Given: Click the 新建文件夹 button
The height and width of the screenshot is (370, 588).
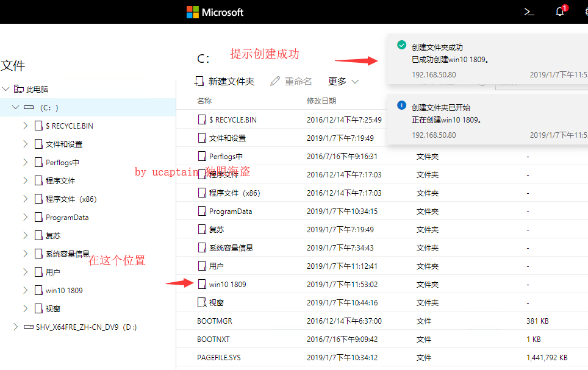Looking at the screenshot, I should coord(224,81).
